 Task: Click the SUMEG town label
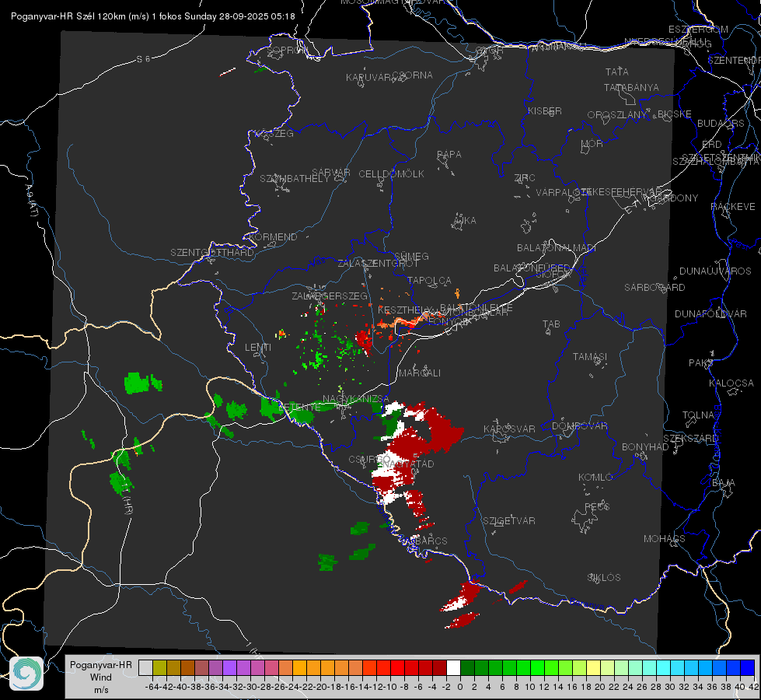point(411,256)
